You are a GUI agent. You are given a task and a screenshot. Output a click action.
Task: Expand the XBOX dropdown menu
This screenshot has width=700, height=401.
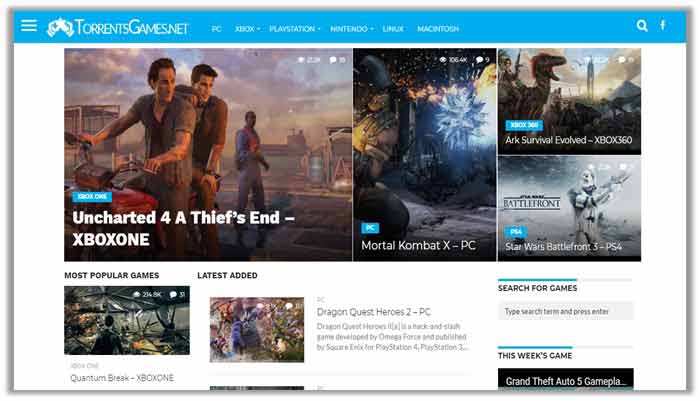(247, 29)
